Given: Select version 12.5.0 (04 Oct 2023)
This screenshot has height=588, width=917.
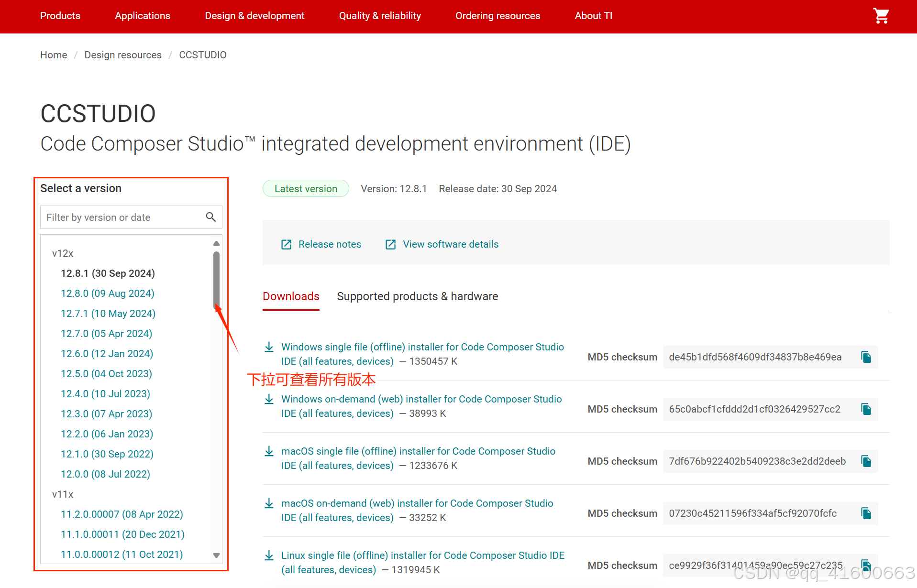Looking at the screenshot, I should [x=106, y=374].
